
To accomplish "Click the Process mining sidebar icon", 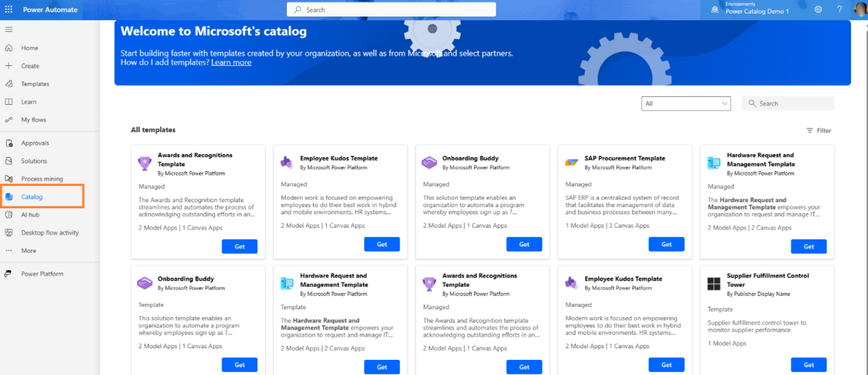I will [x=9, y=179].
